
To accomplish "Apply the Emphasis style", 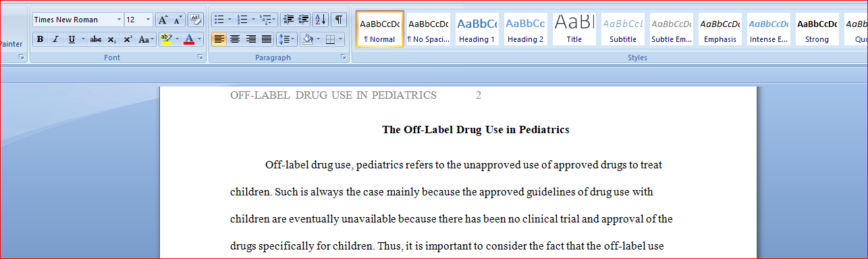I will tap(720, 30).
